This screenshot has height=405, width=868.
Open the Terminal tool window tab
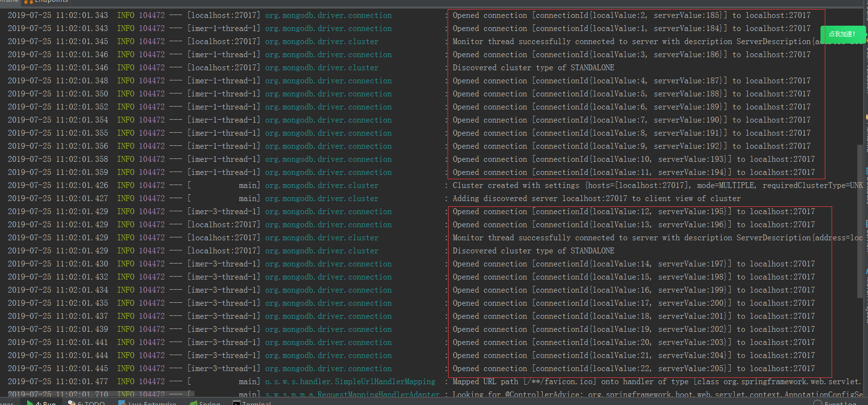tap(252, 403)
